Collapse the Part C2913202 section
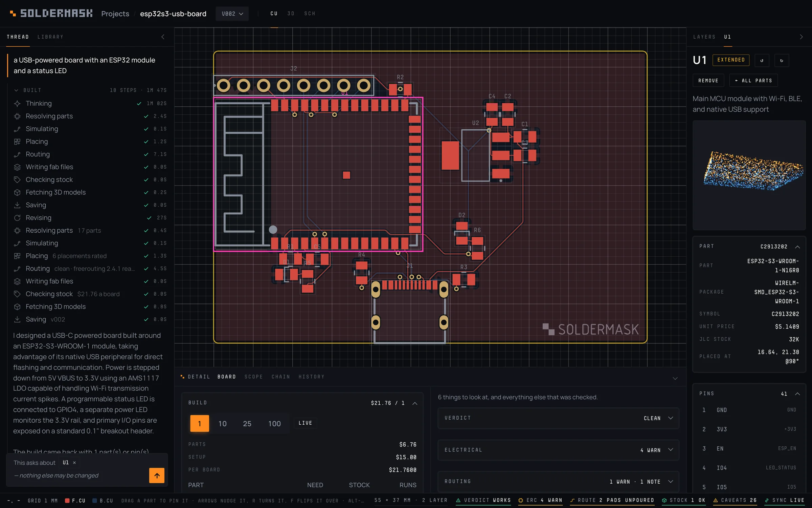 click(797, 247)
